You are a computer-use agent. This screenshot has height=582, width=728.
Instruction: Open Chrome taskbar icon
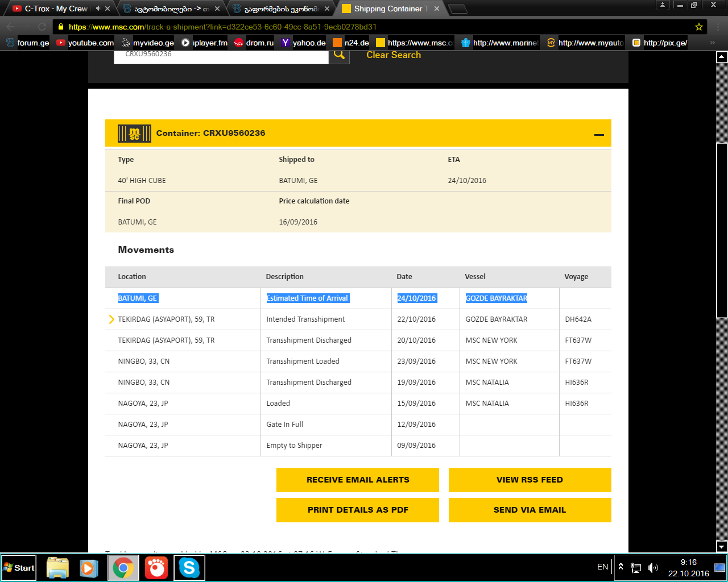pyautogui.click(x=123, y=568)
